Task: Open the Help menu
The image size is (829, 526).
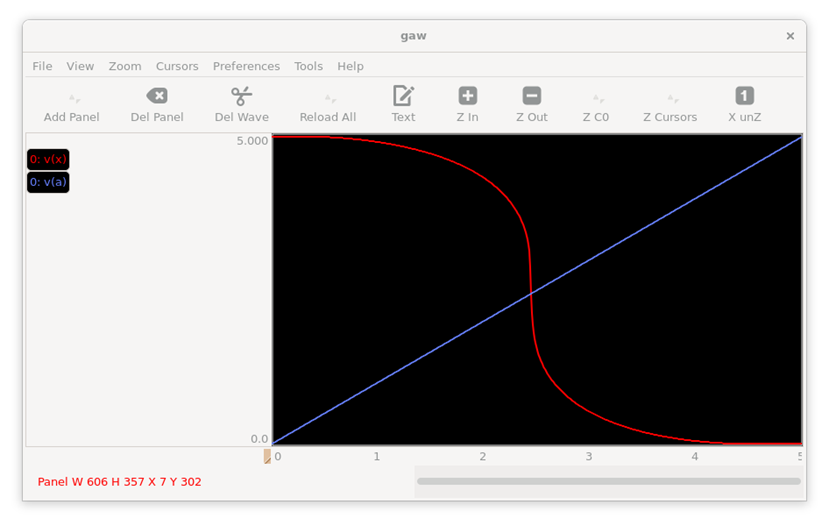Action: pyautogui.click(x=351, y=66)
